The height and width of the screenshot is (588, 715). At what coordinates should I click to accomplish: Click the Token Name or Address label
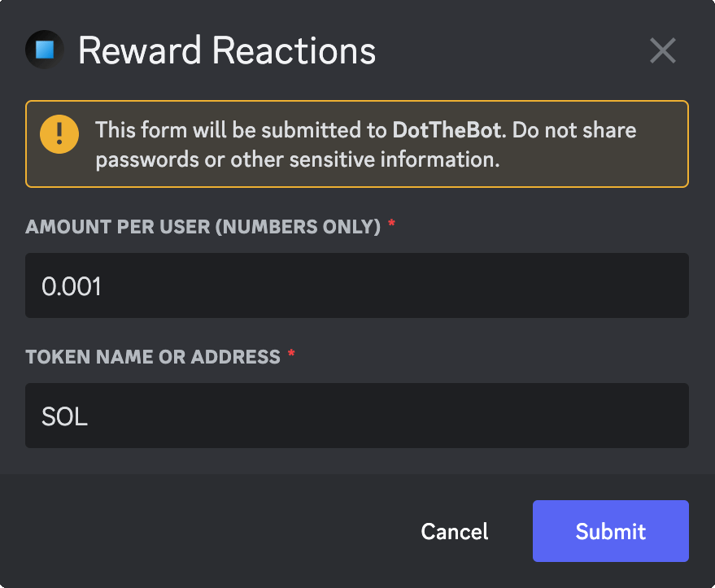(x=152, y=356)
